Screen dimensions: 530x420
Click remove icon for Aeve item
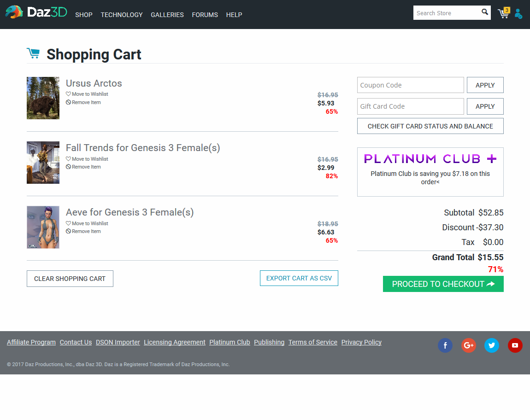pyautogui.click(x=68, y=231)
